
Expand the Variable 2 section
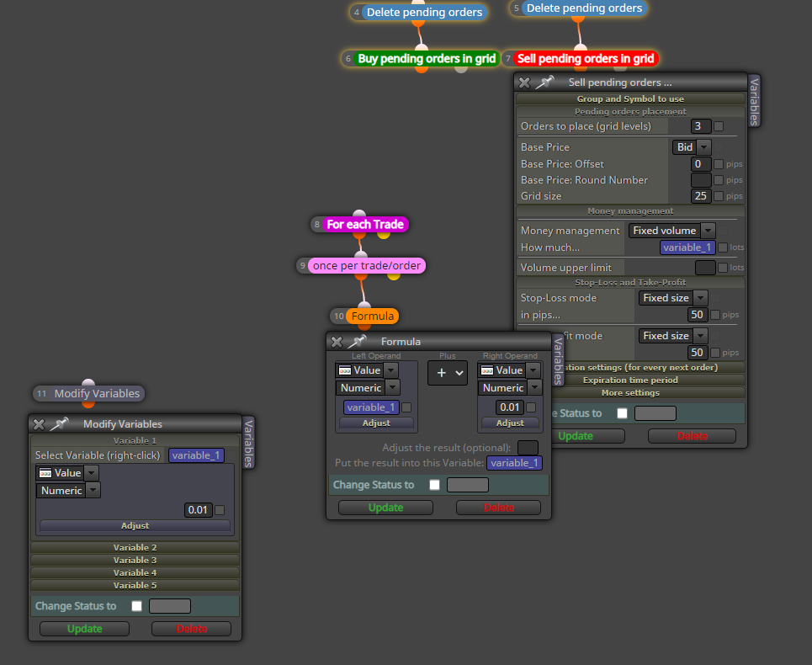135,547
